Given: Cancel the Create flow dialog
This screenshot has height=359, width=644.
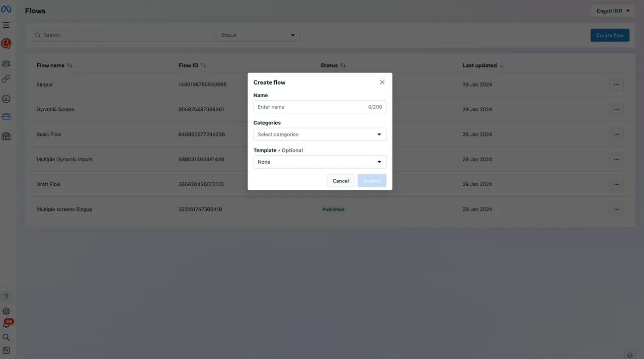Looking at the screenshot, I should coord(340,181).
